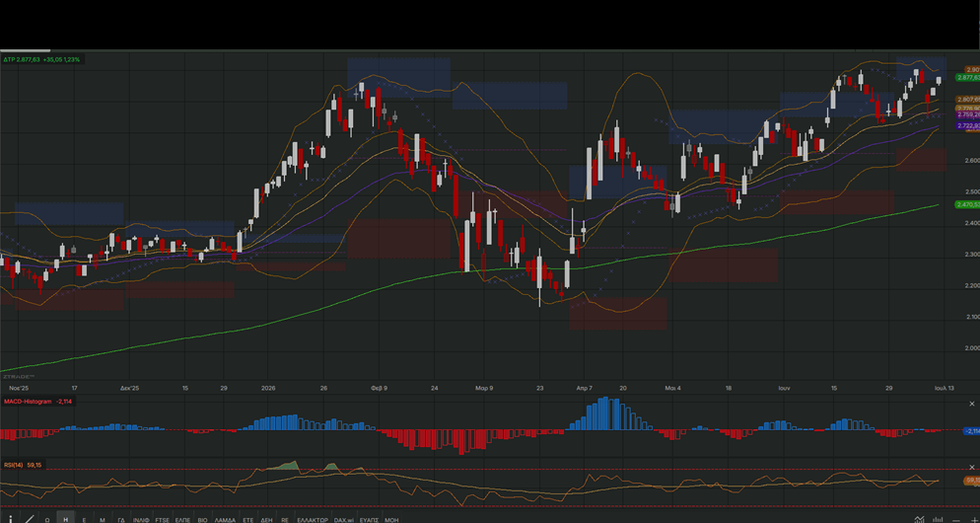Open the ΓΔ index shortcut

coord(121,519)
